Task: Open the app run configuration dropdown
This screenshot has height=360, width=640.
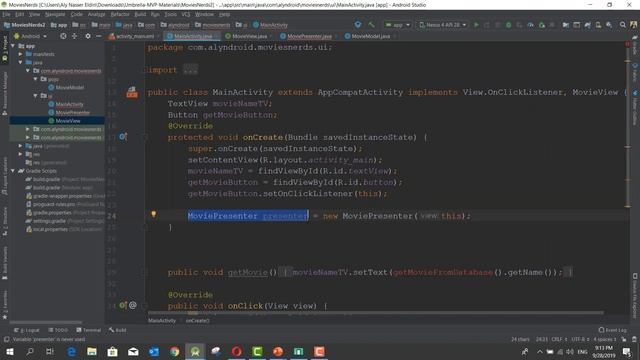Action: pyautogui.click(x=398, y=25)
